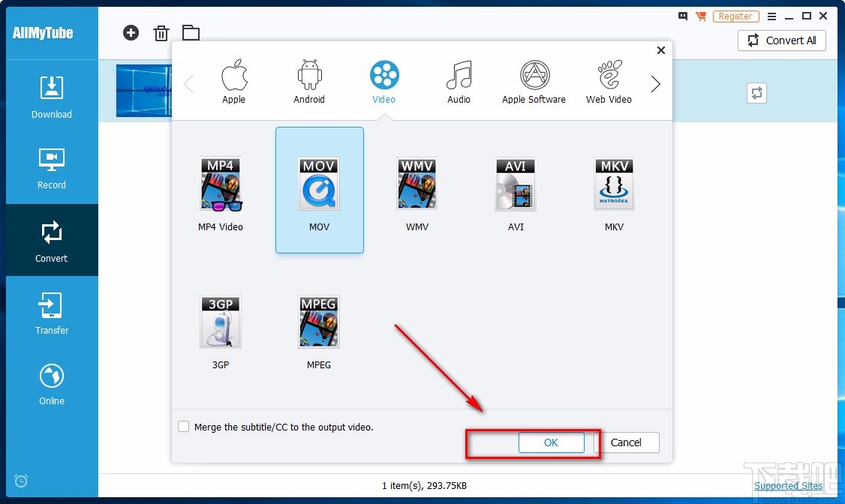Click the convert icon beside the video item
Image resolution: width=845 pixels, height=504 pixels.
coord(756,93)
